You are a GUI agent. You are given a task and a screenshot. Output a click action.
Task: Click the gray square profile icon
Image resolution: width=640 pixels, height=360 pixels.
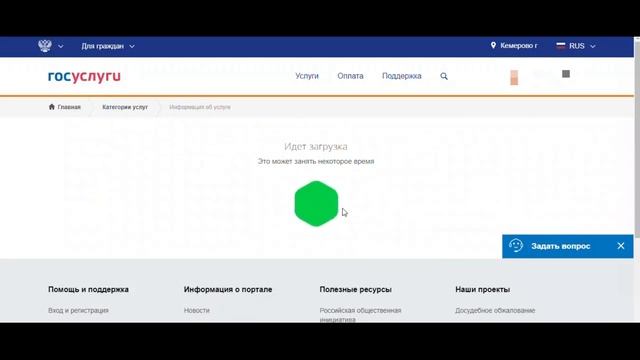(566, 74)
